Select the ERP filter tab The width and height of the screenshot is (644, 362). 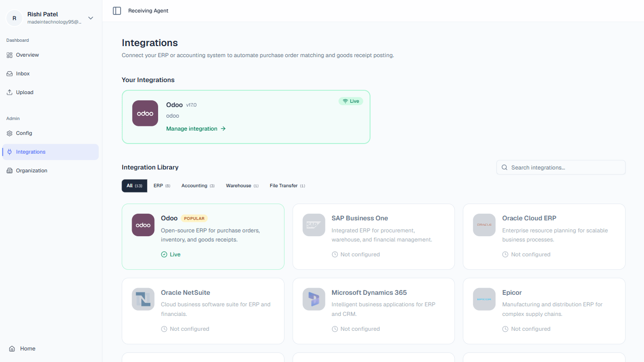click(162, 186)
